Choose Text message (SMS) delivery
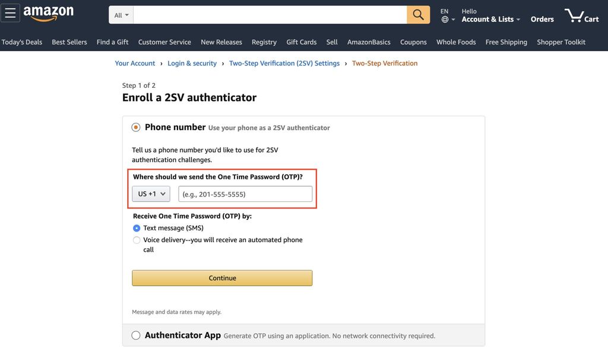 click(137, 227)
